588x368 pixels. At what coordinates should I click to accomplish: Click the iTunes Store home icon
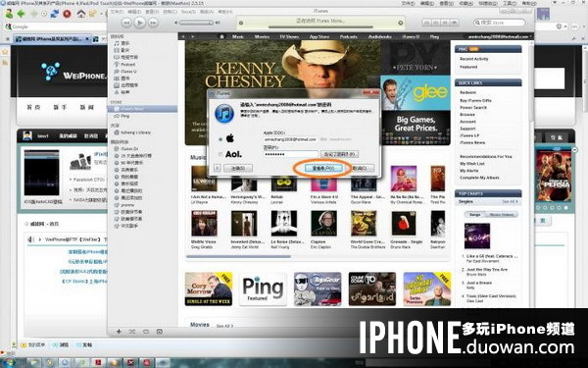221,36
